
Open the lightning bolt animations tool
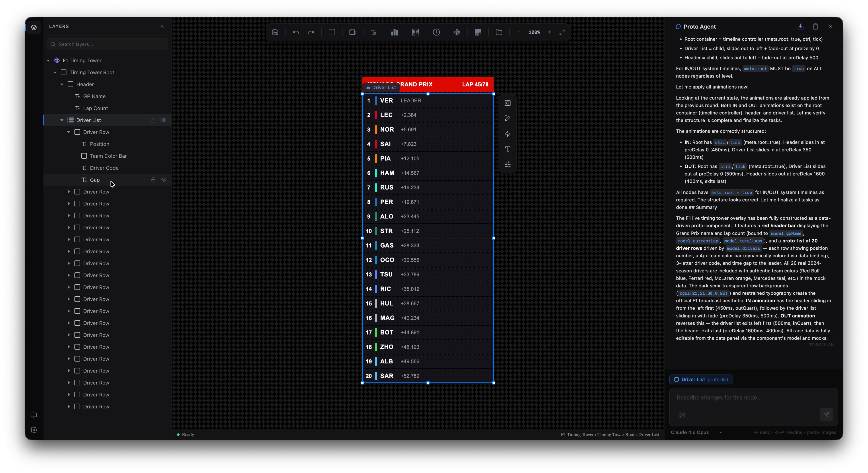(x=508, y=134)
